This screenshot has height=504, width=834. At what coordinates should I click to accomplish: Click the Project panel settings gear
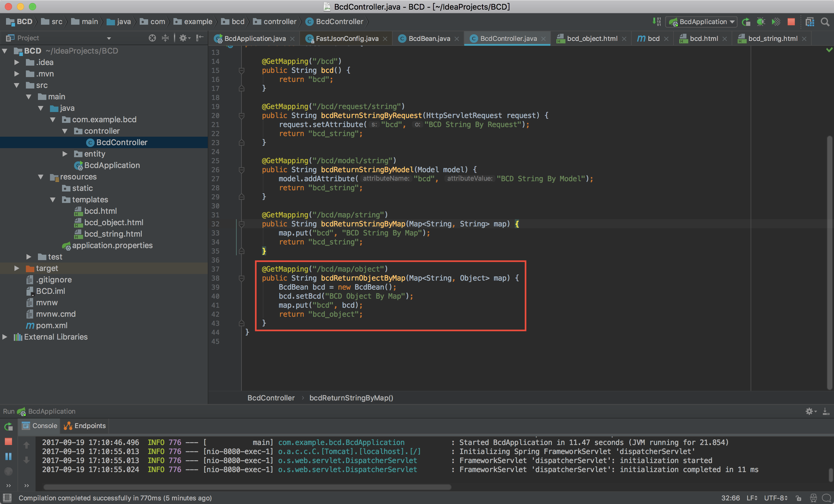point(183,38)
